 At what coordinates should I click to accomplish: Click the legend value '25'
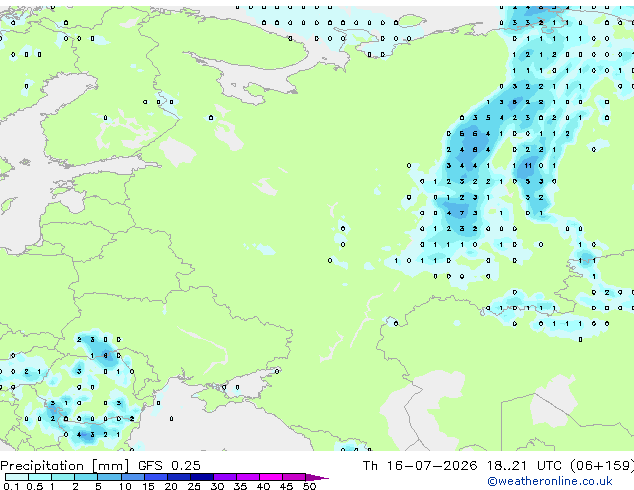(x=194, y=486)
